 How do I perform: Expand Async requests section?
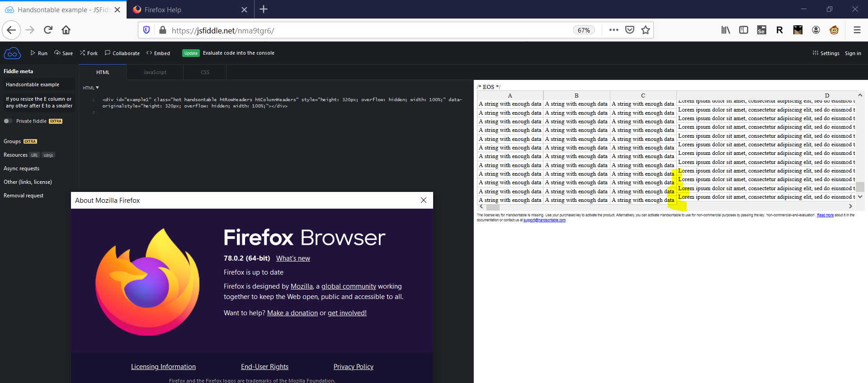point(21,168)
